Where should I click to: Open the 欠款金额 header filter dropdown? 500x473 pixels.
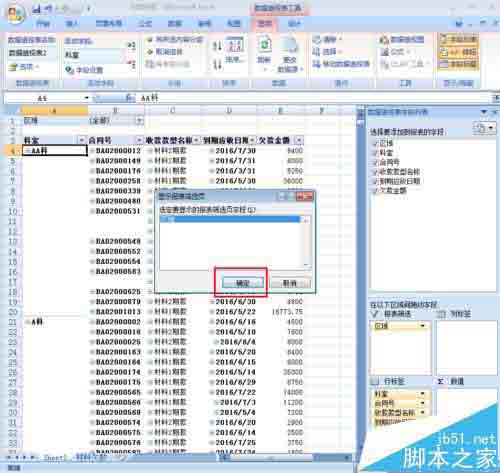click(299, 140)
